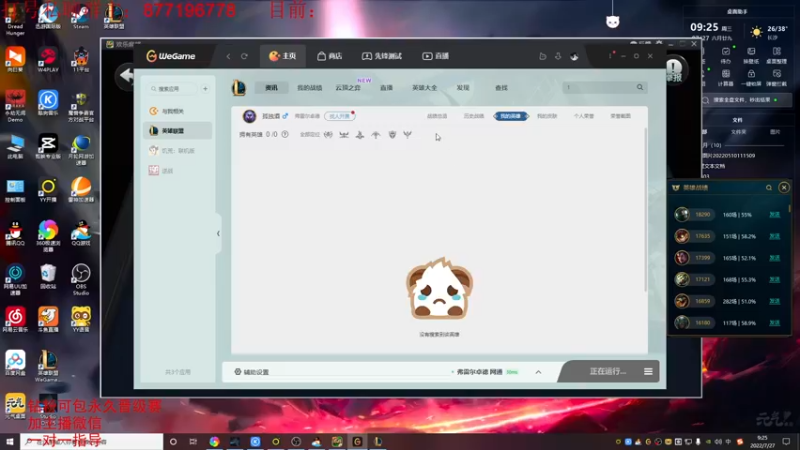800x450 pixels.
Task: Click the plus add-app button in sidebar
Action: (x=205, y=89)
